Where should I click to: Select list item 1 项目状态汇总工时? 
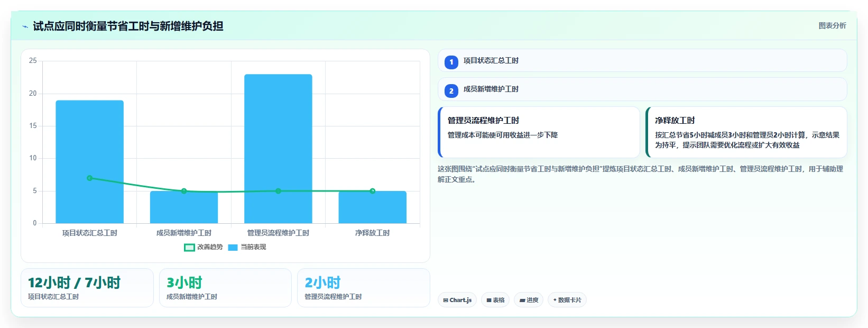click(642, 60)
